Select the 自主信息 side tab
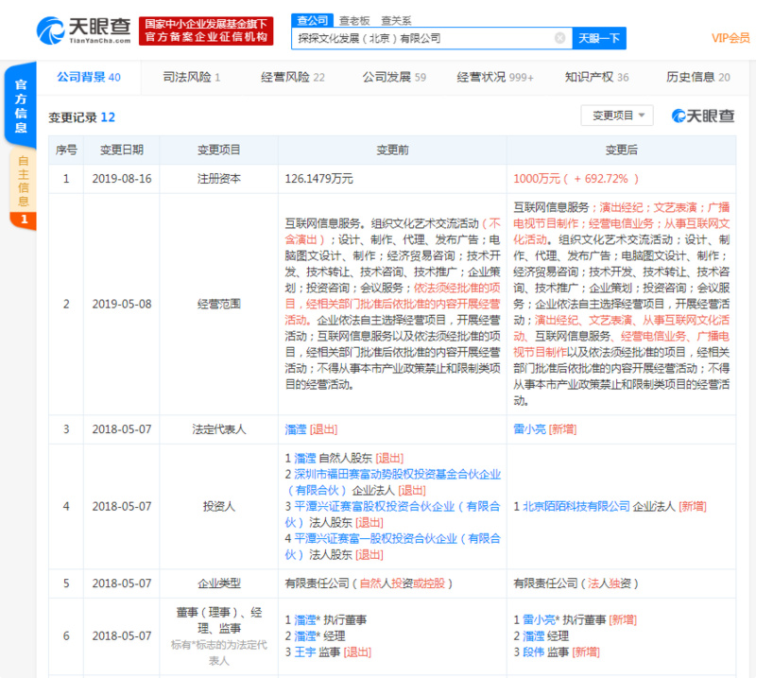The image size is (768, 686). (23, 180)
